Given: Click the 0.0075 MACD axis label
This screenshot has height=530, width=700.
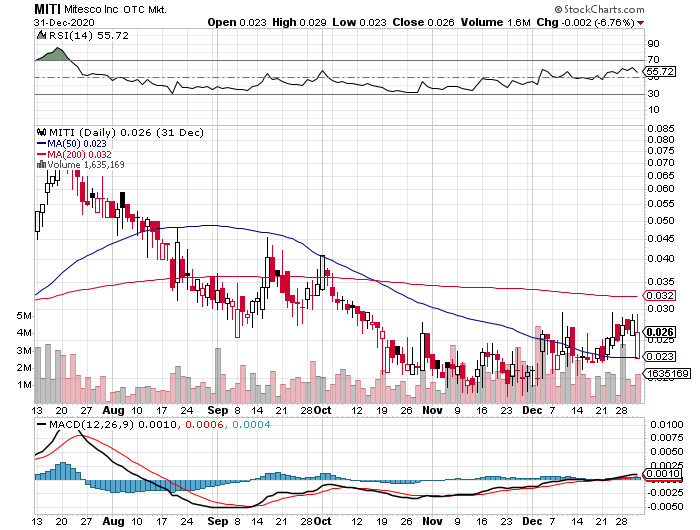Looking at the screenshot, I should click(x=667, y=438).
